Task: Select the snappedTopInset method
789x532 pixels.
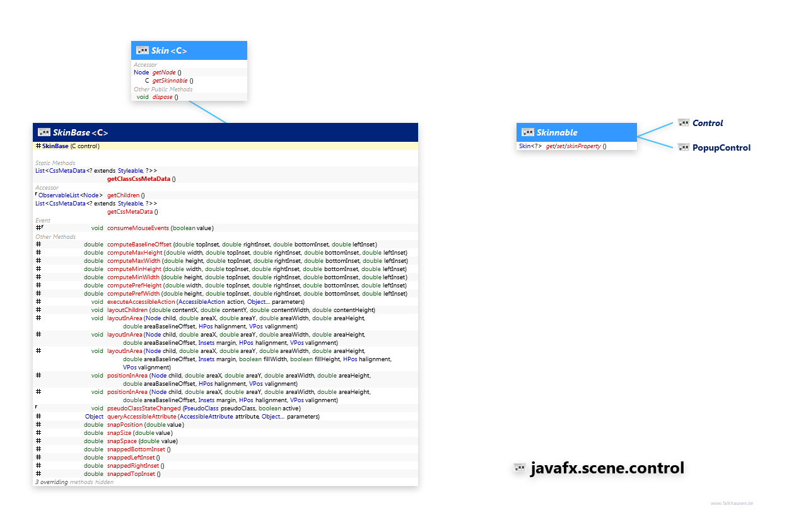Action: coord(131,474)
